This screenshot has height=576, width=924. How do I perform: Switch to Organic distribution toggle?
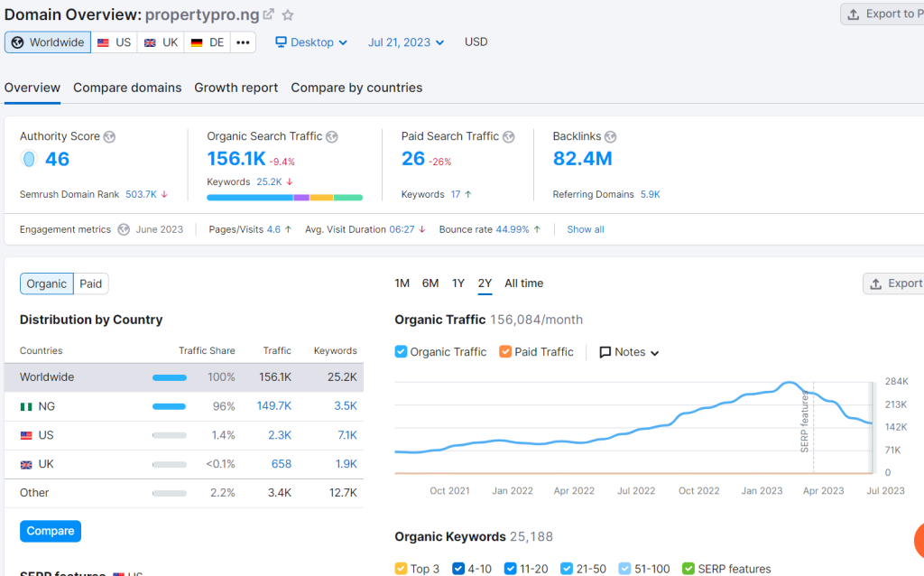click(x=47, y=283)
